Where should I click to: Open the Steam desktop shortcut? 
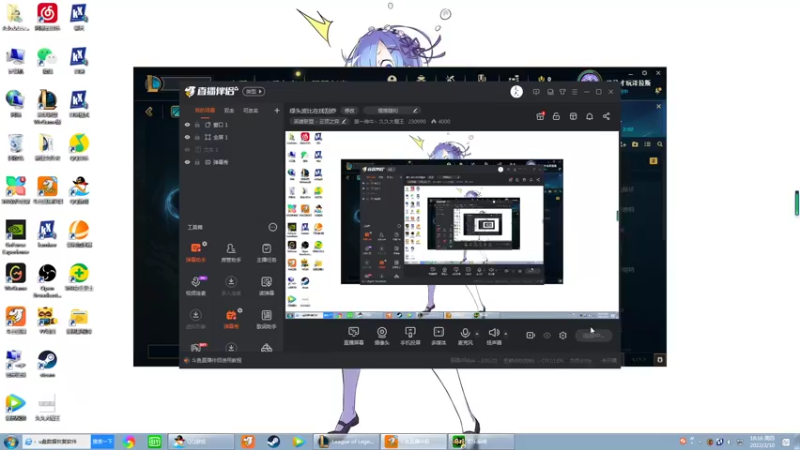click(47, 364)
